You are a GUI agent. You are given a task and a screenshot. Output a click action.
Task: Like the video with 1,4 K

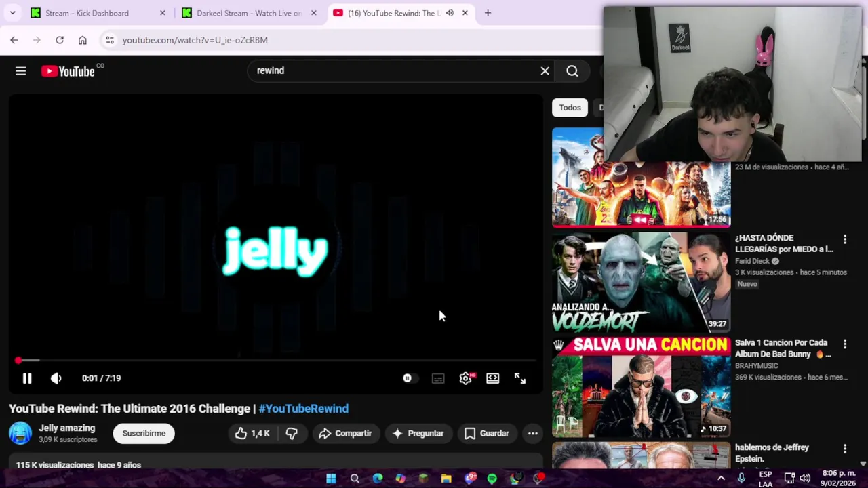click(x=252, y=433)
